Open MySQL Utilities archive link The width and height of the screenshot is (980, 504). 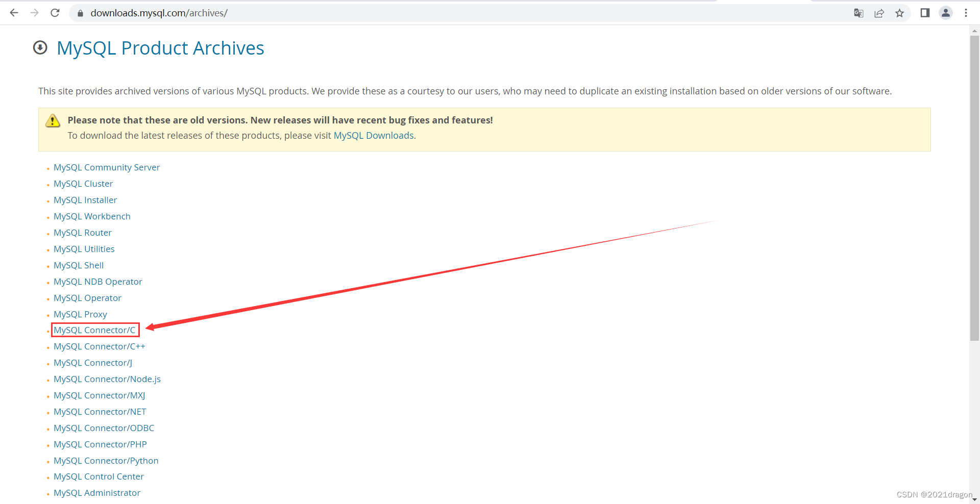[84, 249]
